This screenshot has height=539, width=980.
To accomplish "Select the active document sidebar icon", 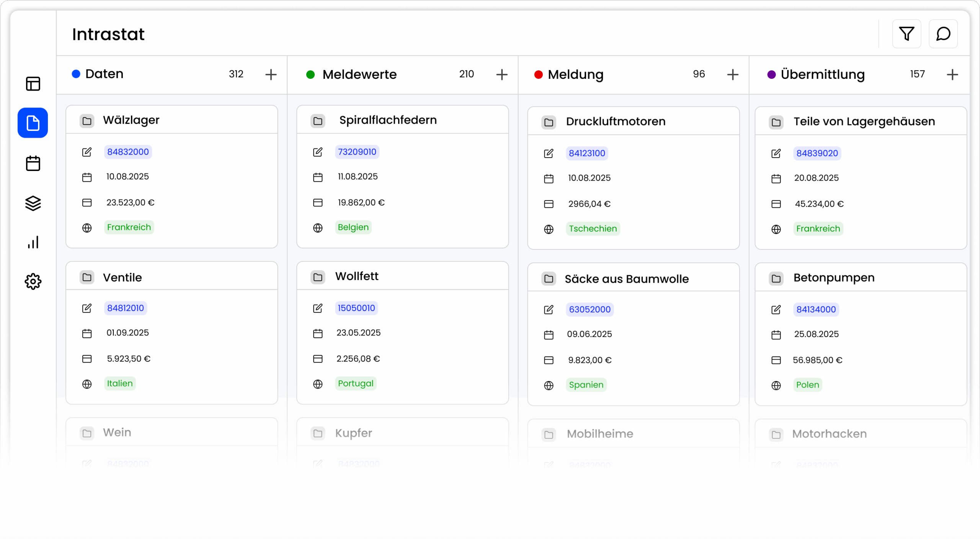I will click(x=33, y=123).
